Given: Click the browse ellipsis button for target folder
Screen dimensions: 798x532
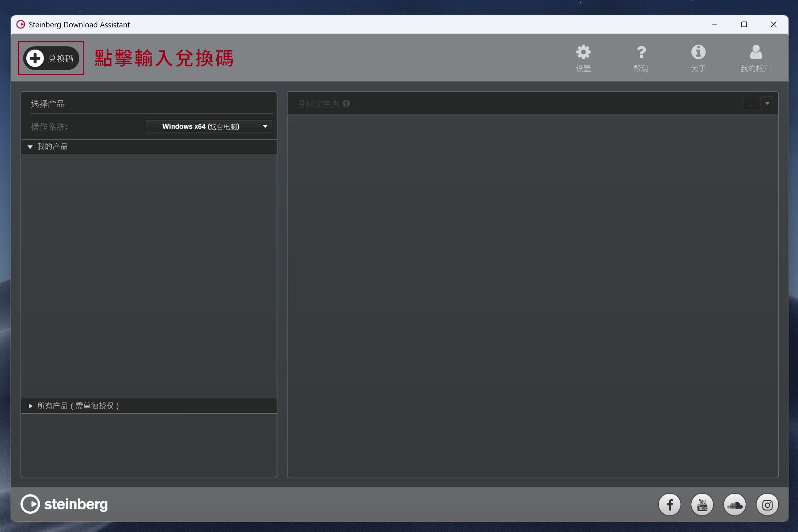Looking at the screenshot, I should 752,103.
